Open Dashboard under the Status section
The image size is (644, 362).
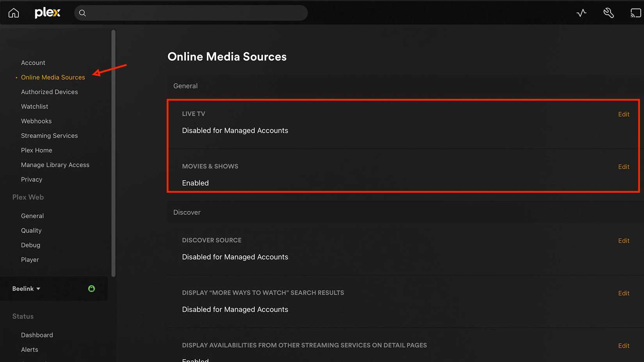(37, 335)
